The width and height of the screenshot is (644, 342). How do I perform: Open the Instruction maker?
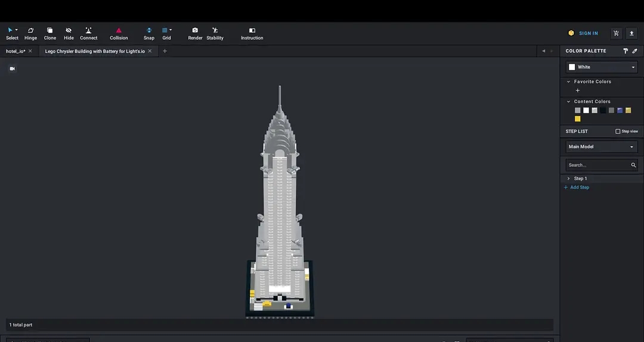pos(252,33)
